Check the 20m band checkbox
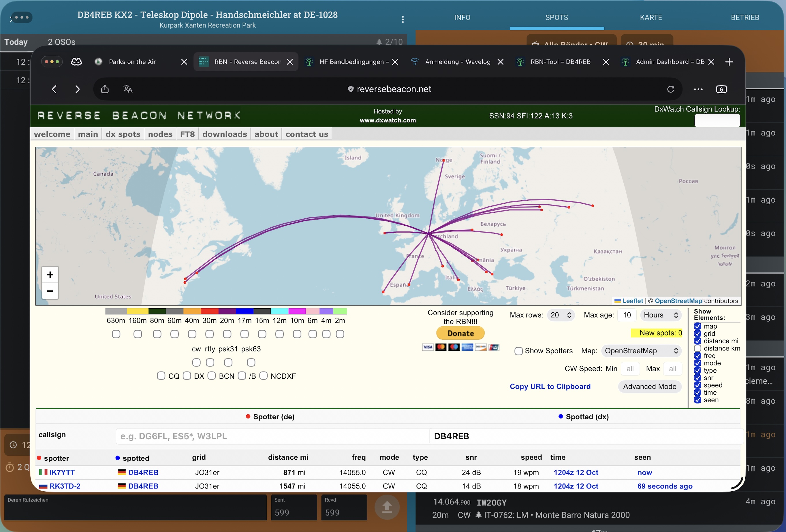 [x=227, y=334]
